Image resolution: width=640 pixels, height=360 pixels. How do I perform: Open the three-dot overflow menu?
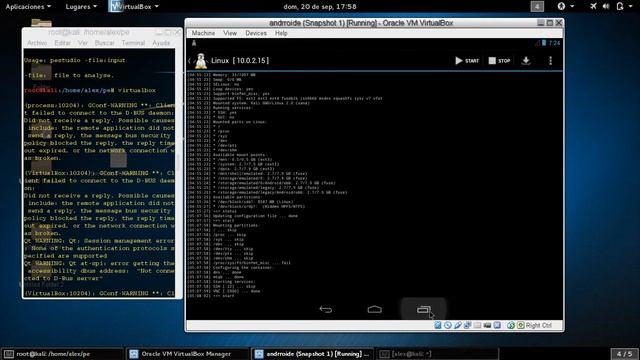(550, 61)
